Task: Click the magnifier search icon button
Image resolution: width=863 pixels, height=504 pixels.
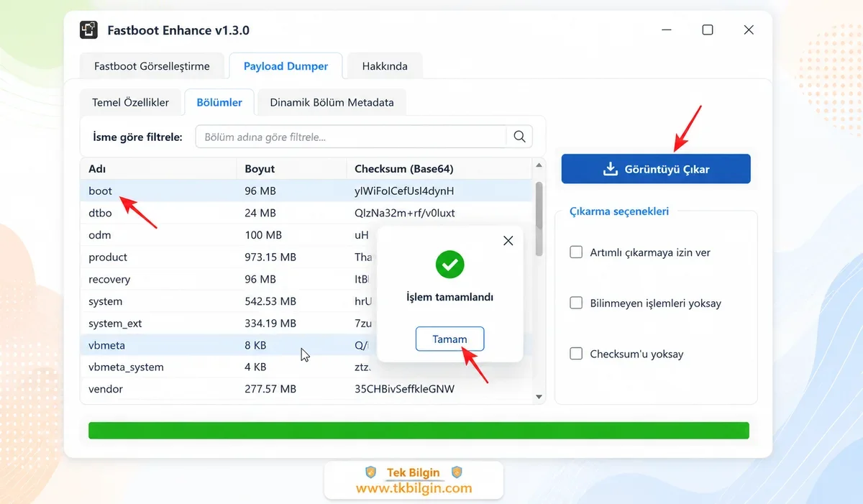Action: [519, 137]
